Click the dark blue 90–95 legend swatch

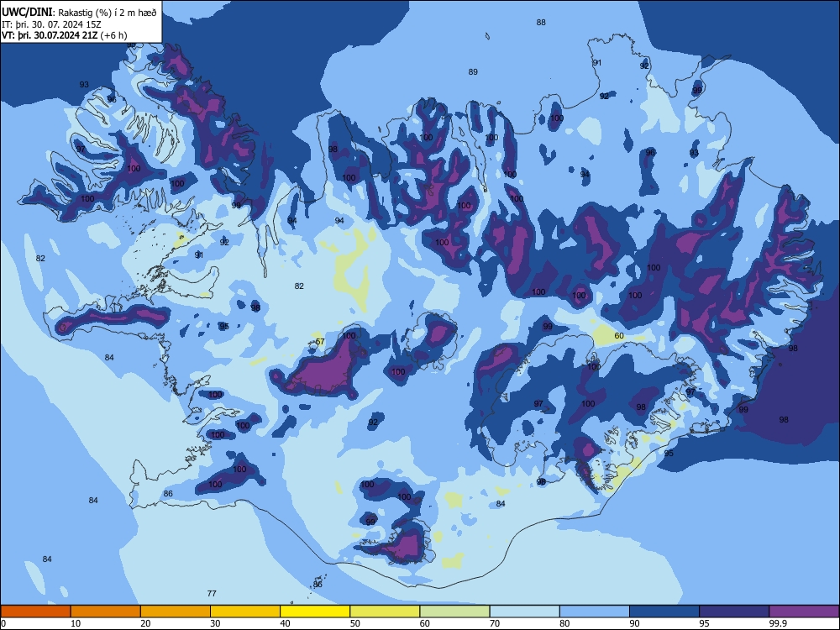pos(664,612)
